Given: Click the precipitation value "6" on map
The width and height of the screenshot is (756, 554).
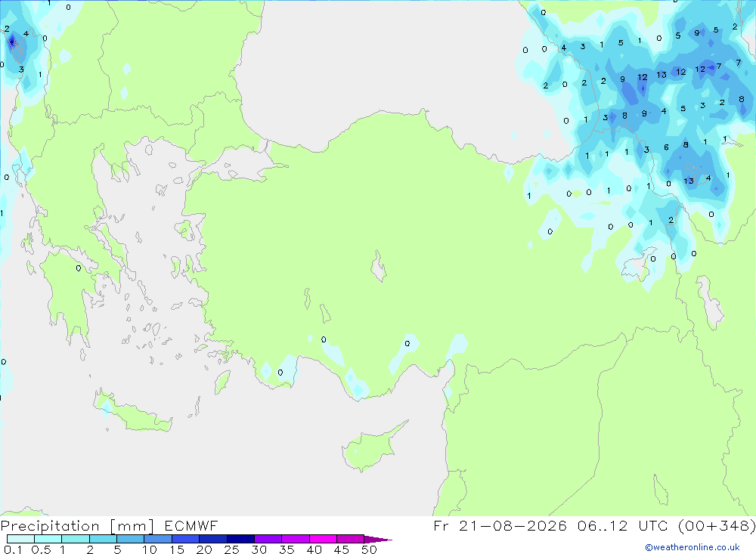Looking at the screenshot, I should tap(666, 147).
